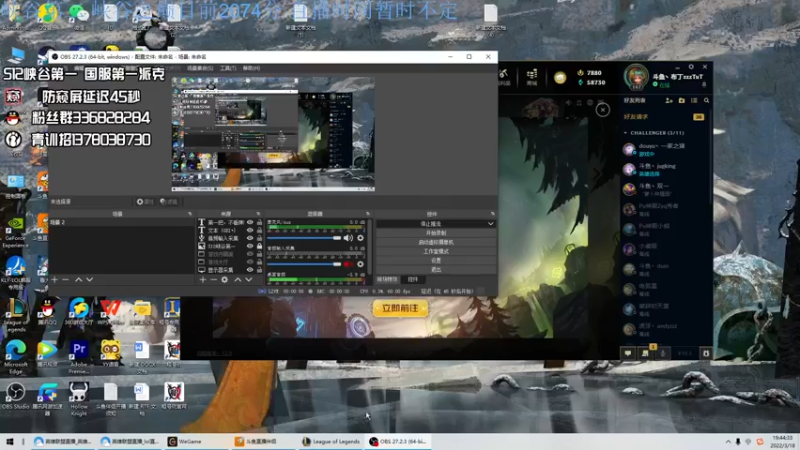
Task: Adjust 麦克风/Aux volume slider
Action: click(304, 238)
